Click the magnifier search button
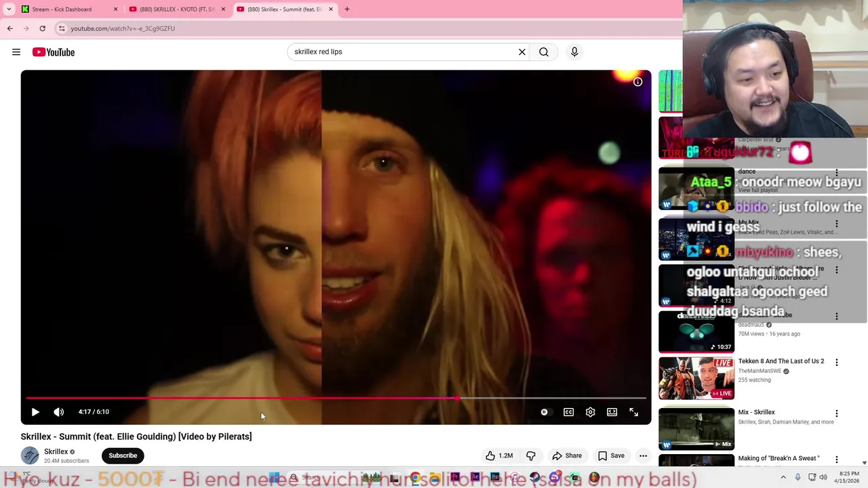Screen dimensions: 868x488 point(544,52)
